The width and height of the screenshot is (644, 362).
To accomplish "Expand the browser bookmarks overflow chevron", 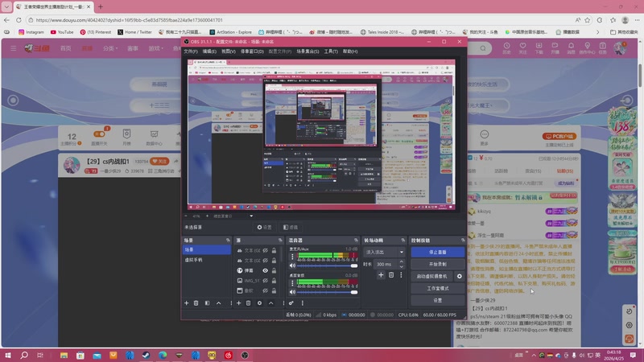I will click(x=597, y=32).
